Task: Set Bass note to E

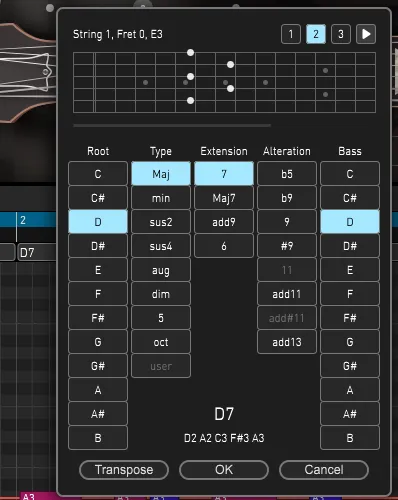Action: (x=350, y=270)
